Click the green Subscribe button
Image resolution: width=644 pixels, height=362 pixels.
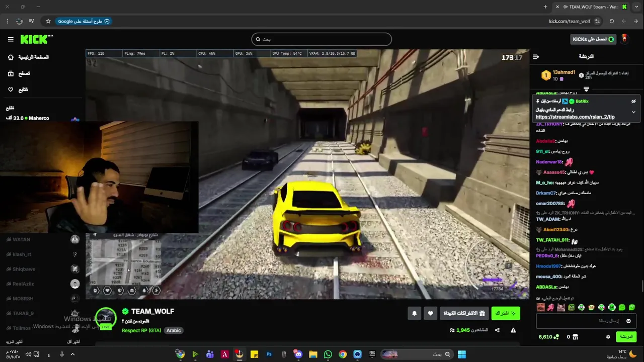point(506,313)
